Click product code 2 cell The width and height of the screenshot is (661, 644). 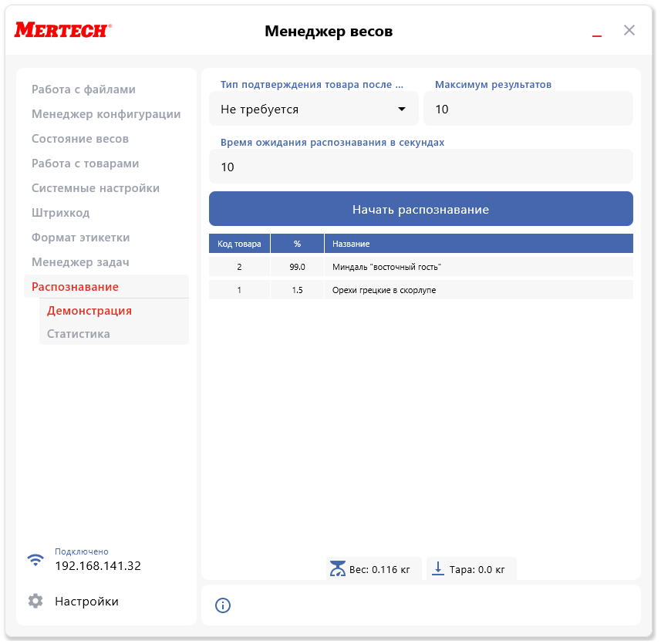(x=239, y=267)
